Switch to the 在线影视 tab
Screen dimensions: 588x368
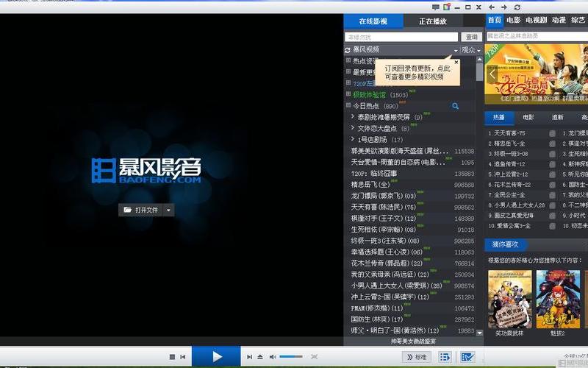373,21
